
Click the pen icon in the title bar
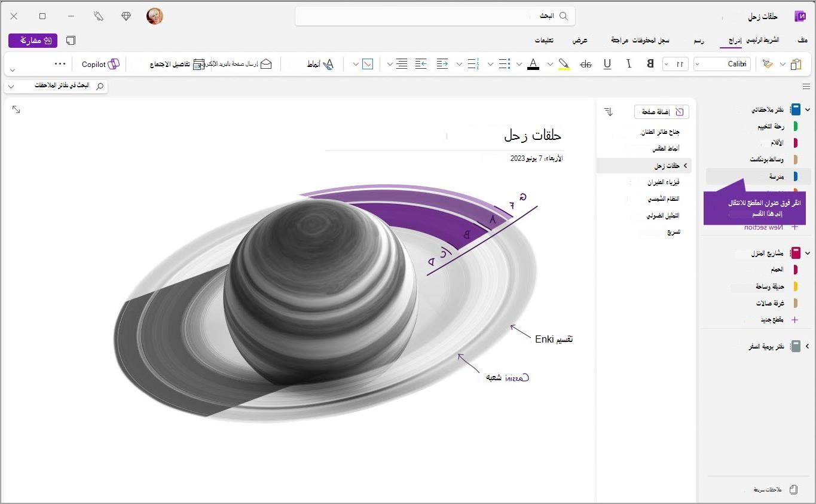(x=99, y=16)
